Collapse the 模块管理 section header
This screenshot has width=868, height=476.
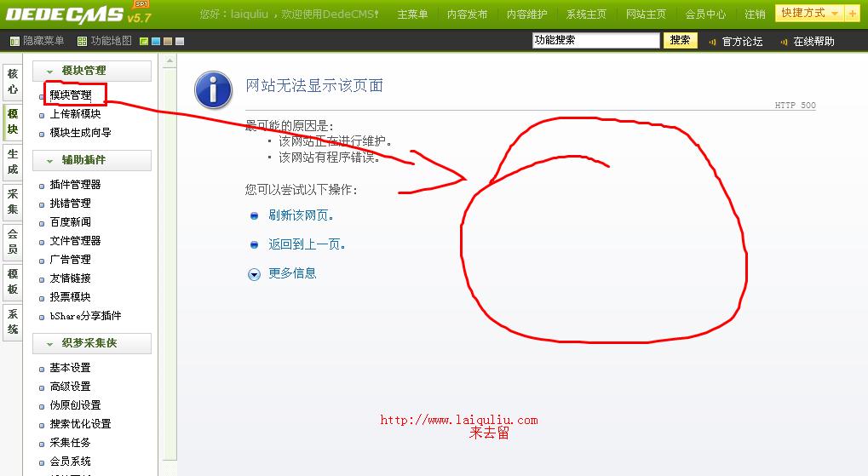pos(92,71)
